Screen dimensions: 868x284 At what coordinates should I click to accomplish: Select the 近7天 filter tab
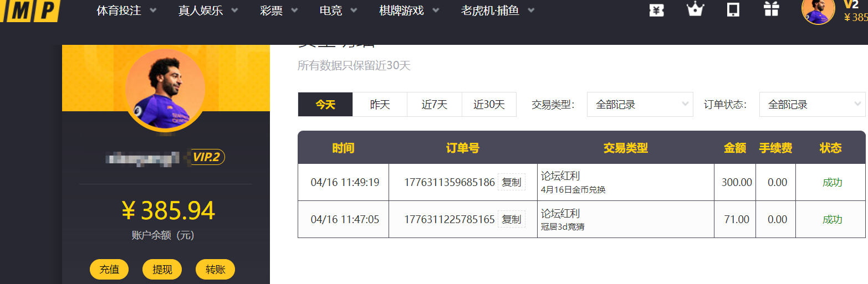coord(435,105)
